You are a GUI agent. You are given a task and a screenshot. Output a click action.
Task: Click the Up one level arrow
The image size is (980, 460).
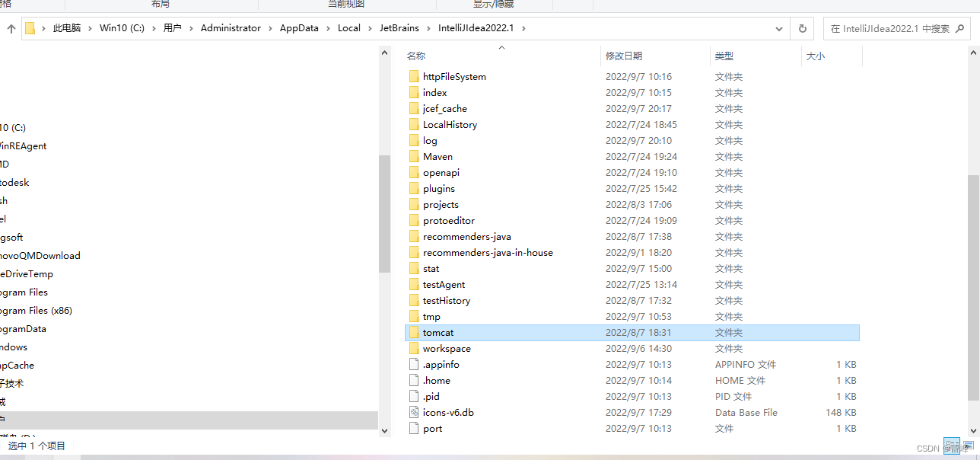(11, 29)
